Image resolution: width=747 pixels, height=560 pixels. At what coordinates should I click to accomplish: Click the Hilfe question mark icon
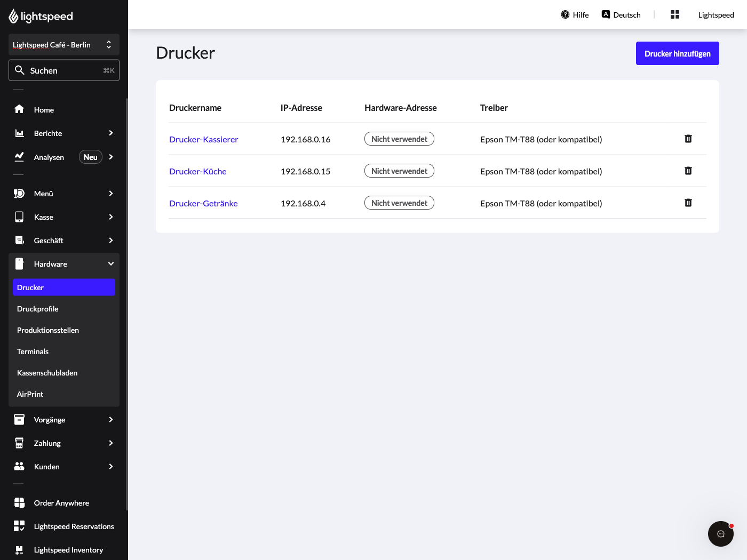(x=565, y=14)
